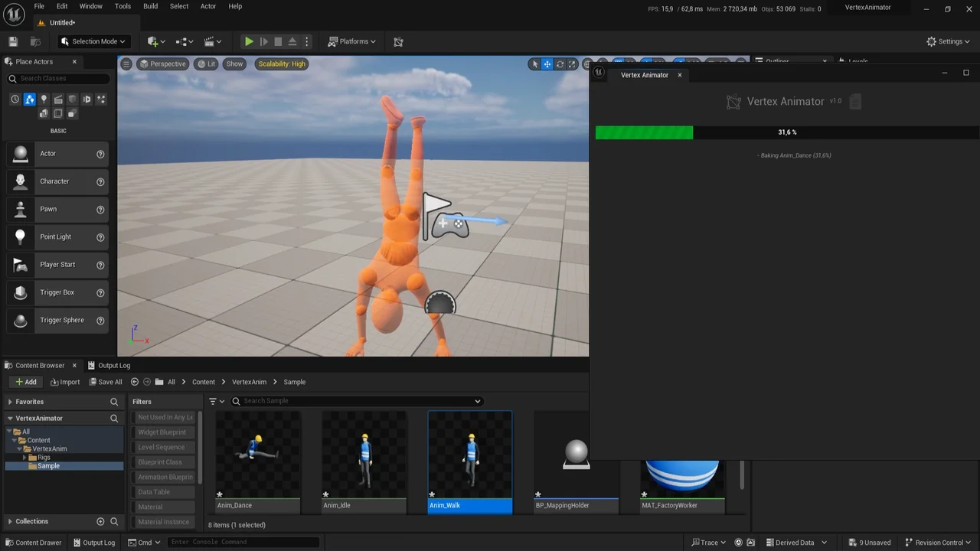Image resolution: width=980 pixels, height=551 pixels.
Task: Open the Import button in Content Browser
Action: point(65,381)
